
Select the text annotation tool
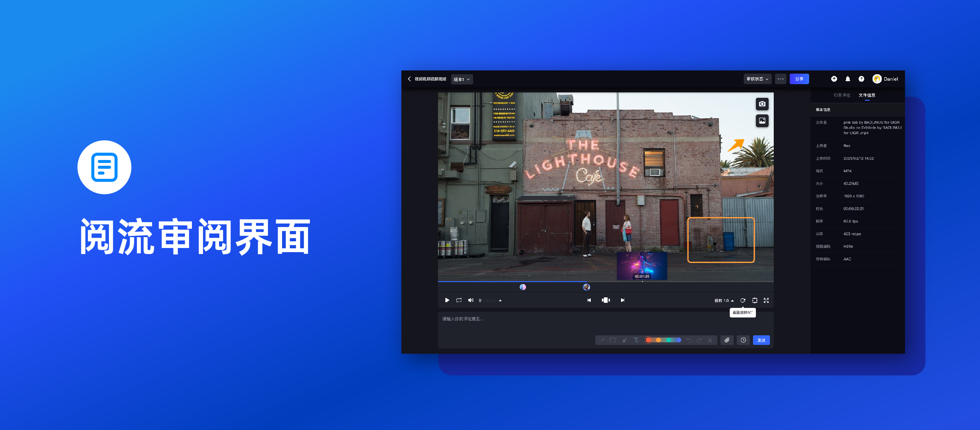pyautogui.click(x=636, y=340)
